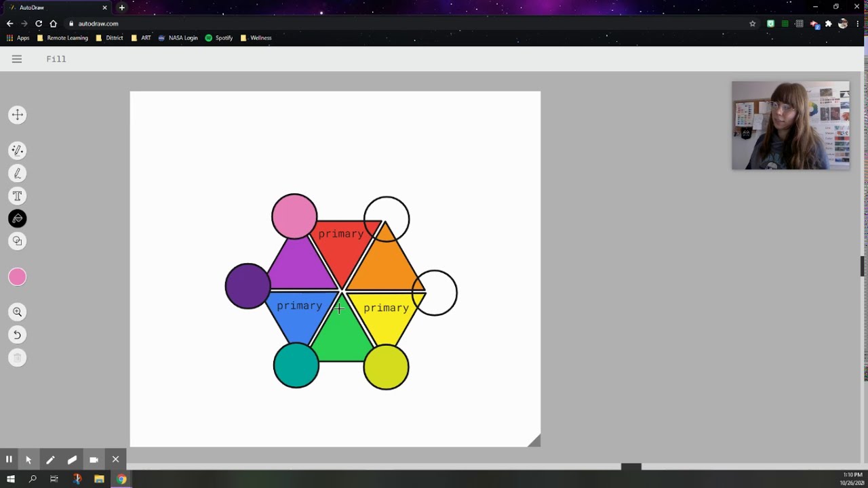The height and width of the screenshot is (488, 868).
Task: Select the recorder's pen annotation tool
Action: click(50, 459)
